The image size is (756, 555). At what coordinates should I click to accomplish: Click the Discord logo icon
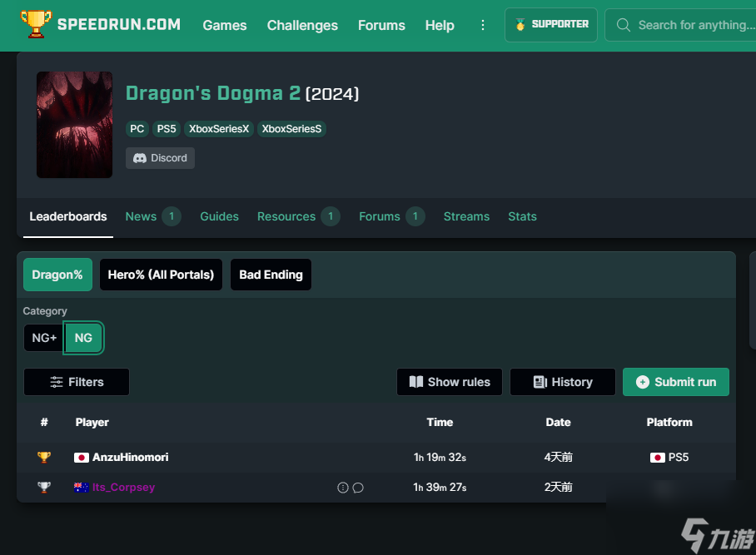(x=140, y=158)
